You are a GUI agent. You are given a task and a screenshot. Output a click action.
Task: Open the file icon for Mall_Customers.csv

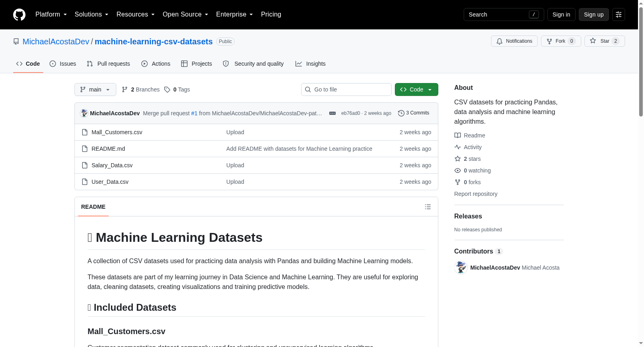pos(85,132)
